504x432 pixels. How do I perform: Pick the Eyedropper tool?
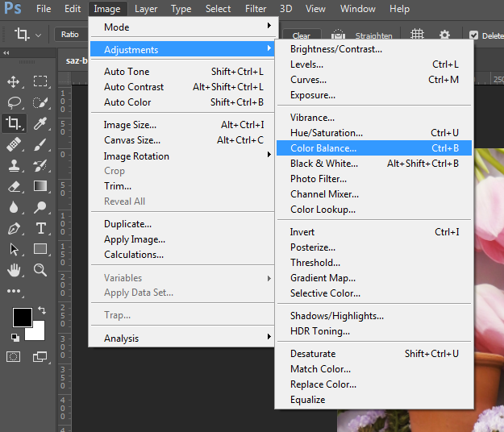(x=40, y=123)
